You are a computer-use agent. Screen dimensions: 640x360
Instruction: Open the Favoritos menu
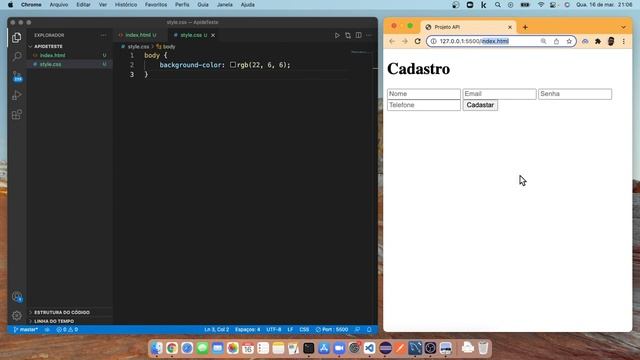156,4
